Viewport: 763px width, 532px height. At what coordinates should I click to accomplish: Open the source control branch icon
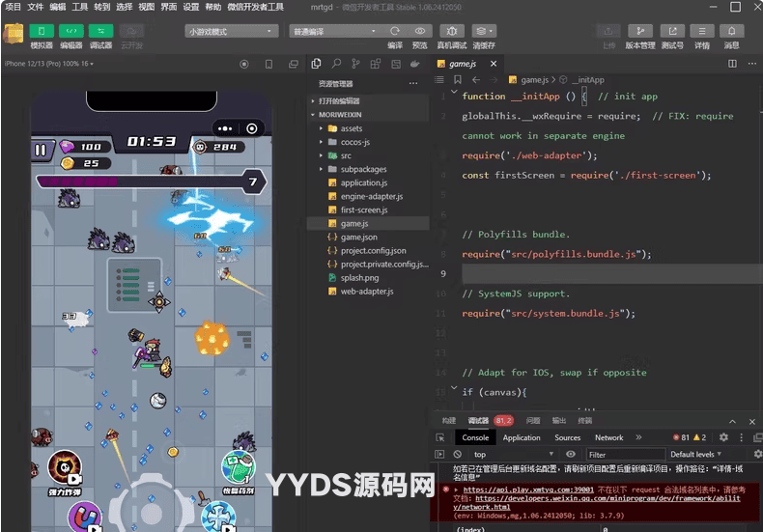pyautogui.click(x=355, y=64)
